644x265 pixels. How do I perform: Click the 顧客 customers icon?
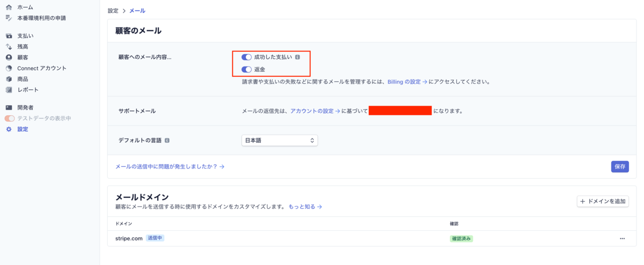click(x=9, y=57)
